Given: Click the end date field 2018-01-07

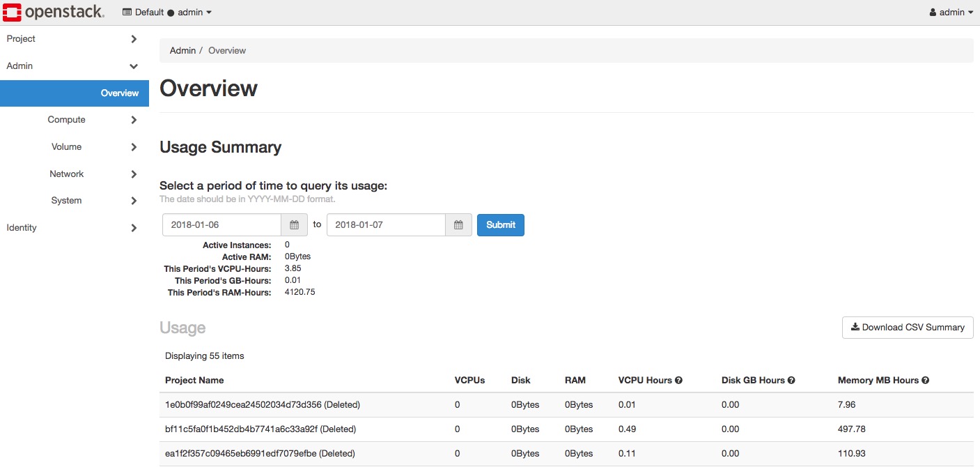Looking at the screenshot, I should point(386,225).
